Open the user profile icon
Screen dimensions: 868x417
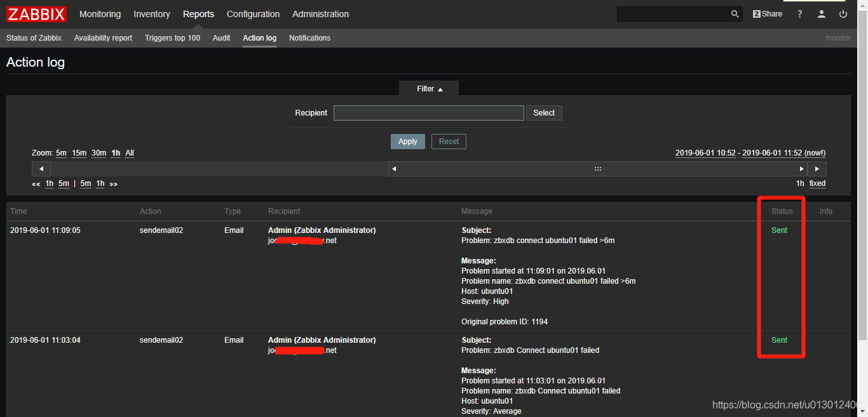tap(822, 14)
